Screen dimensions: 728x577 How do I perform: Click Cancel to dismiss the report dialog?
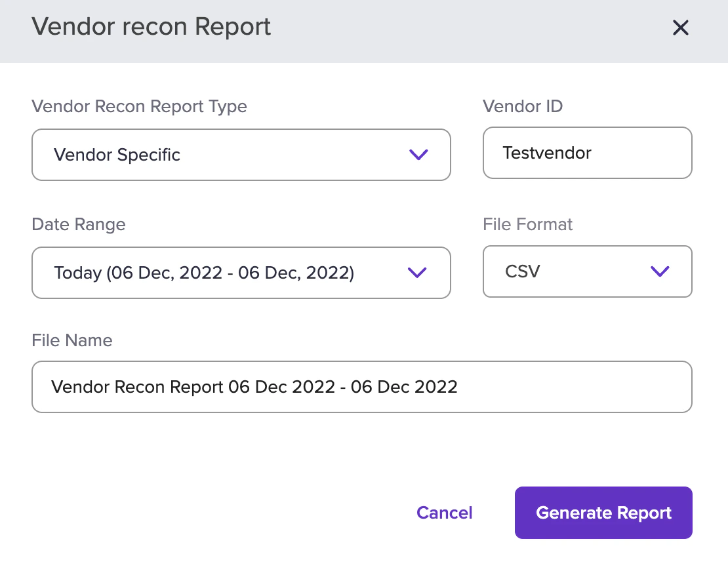pyautogui.click(x=444, y=513)
